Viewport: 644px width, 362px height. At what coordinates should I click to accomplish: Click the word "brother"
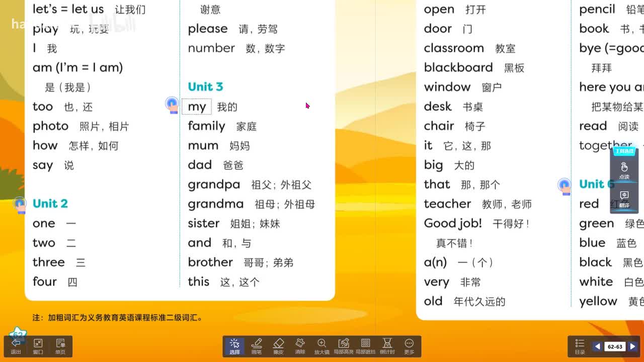tap(210, 262)
